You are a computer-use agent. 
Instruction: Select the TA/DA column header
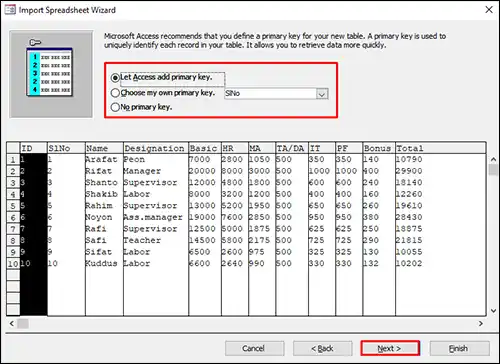point(292,148)
